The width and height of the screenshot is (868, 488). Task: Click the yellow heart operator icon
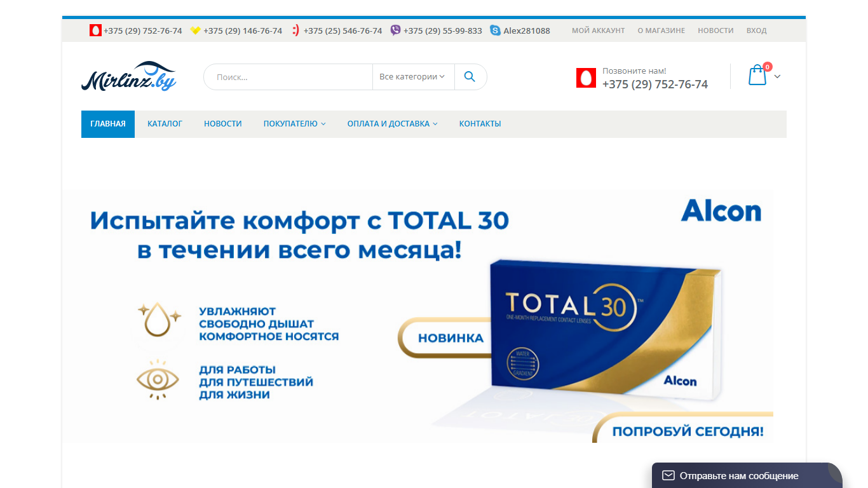196,30
